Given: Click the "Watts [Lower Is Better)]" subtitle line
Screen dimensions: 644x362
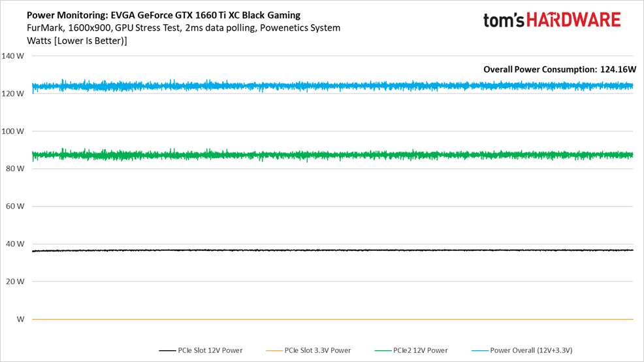Looking at the screenshot, I should [77, 41].
